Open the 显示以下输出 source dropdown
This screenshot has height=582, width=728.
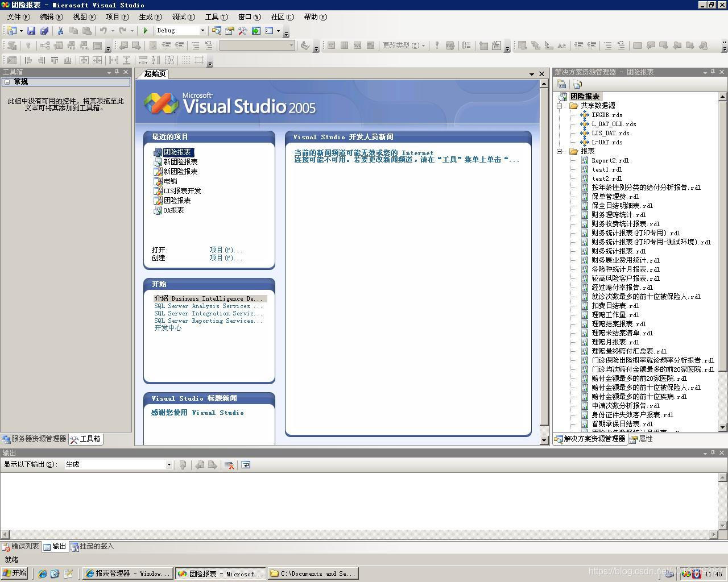pos(169,465)
